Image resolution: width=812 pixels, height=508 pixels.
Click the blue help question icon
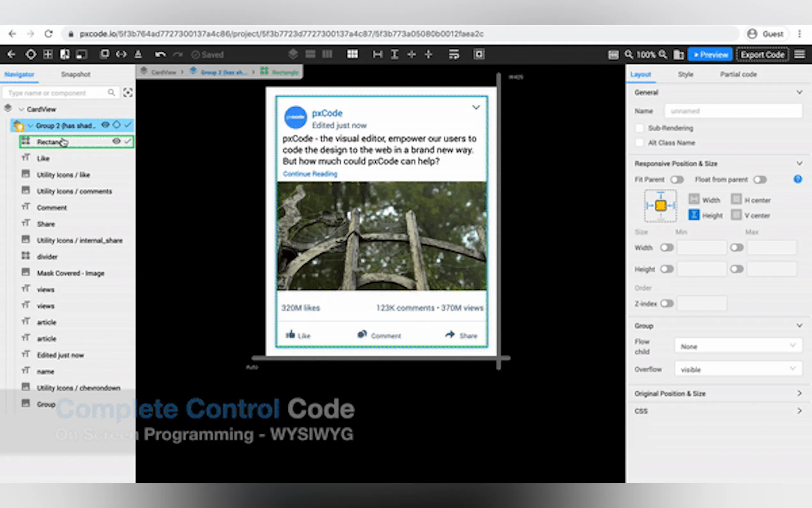[x=798, y=179]
